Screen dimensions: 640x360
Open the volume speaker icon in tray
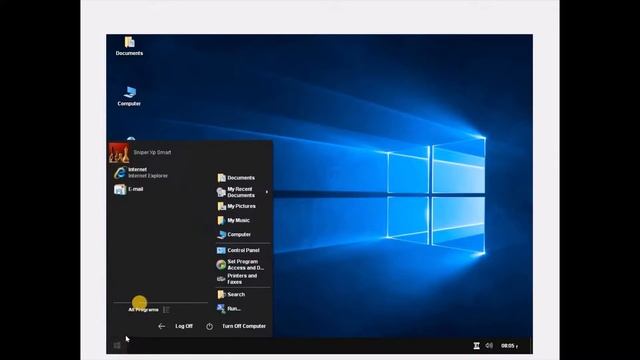click(489, 346)
